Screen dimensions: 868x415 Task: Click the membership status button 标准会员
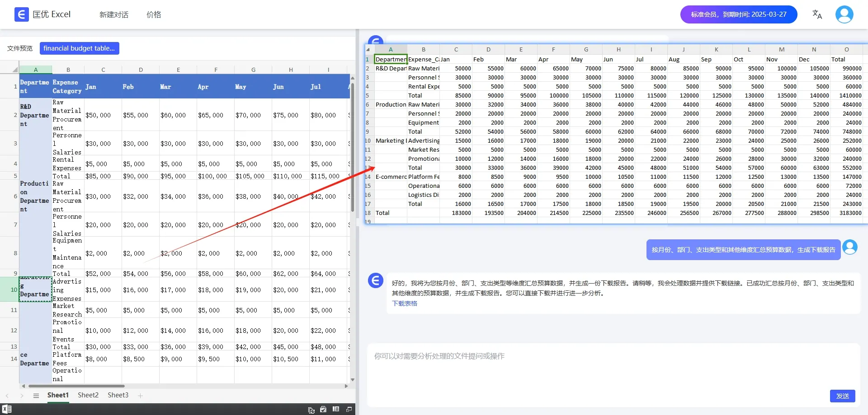click(739, 14)
